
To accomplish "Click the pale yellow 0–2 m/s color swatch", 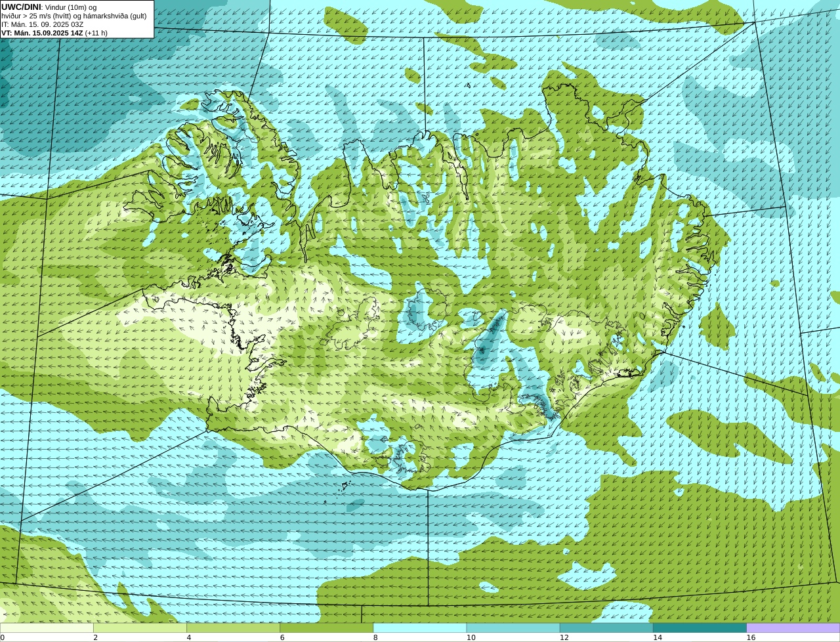I will 47,628.
